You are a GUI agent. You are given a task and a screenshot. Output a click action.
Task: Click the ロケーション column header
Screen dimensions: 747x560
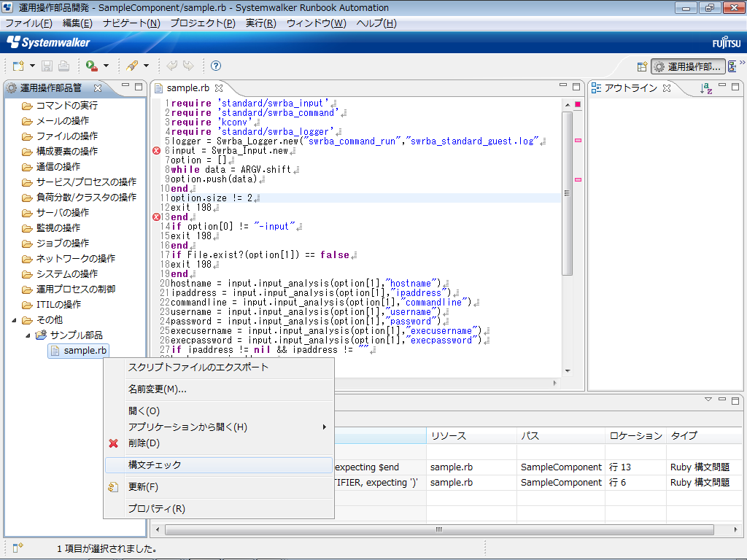pos(635,436)
